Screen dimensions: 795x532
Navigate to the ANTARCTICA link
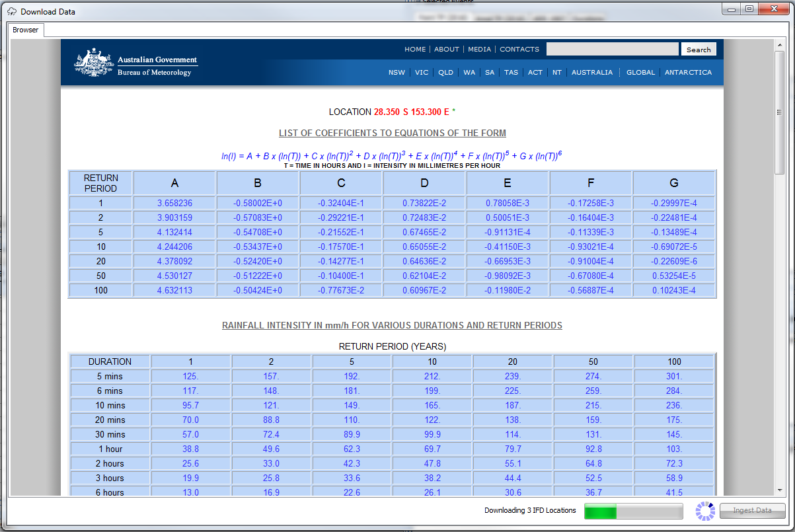[x=688, y=73]
